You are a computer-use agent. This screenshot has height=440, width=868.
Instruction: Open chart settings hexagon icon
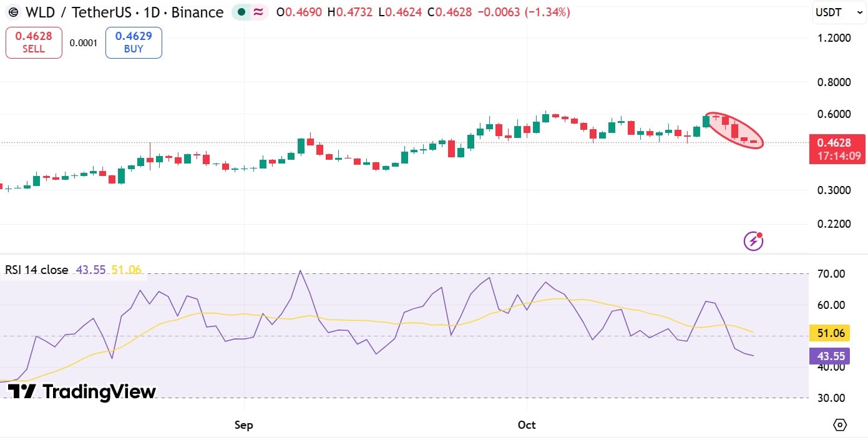(840, 425)
